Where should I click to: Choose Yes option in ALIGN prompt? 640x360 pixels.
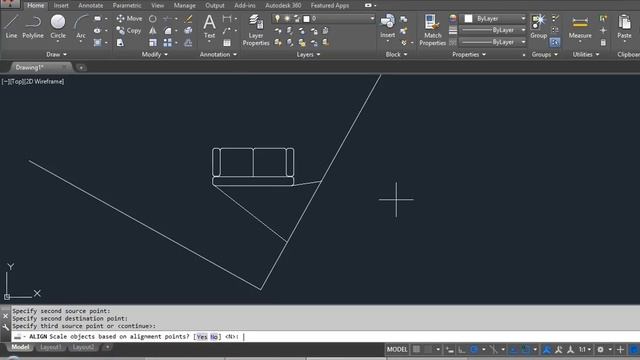(202, 337)
